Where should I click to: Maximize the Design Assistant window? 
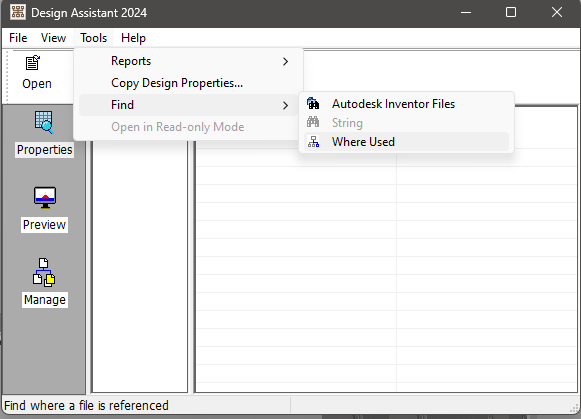click(x=511, y=12)
